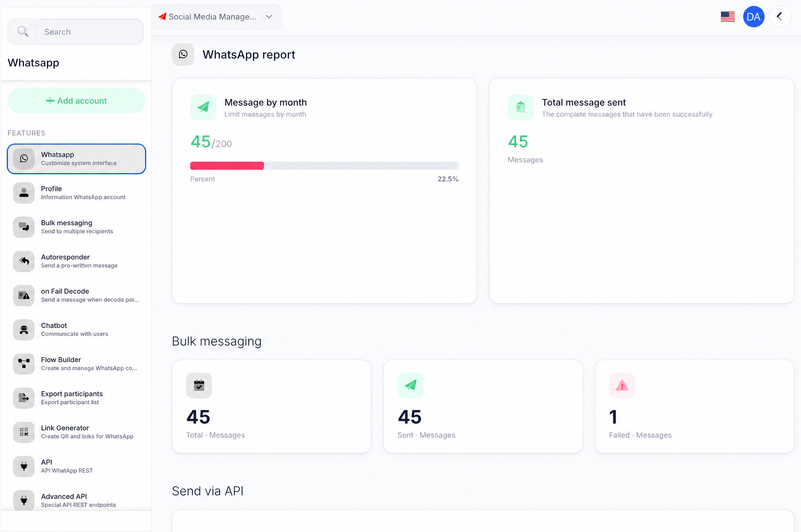Image resolution: width=801 pixels, height=532 pixels.
Task: Click the FEATURES section label
Action: [x=27, y=133]
